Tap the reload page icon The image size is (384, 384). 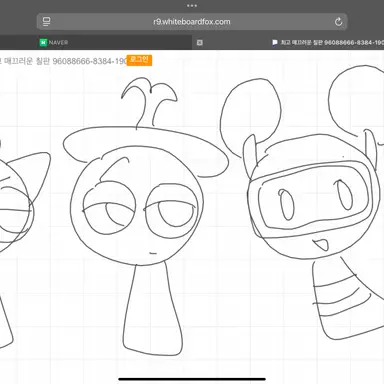pyautogui.click(x=338, y=22)
